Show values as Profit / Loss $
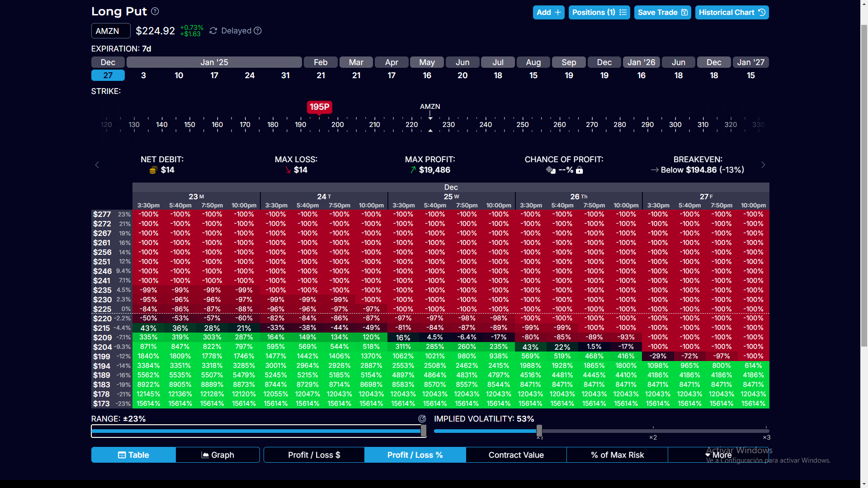 (x=314, y=455)
